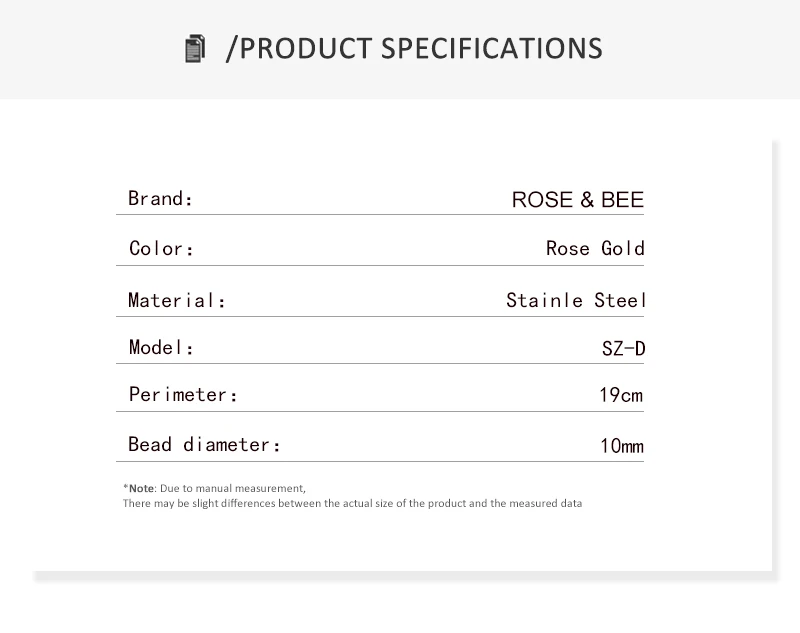Click the bold Note word
Viewport: 800px width, 633px height.
point(141,488)
